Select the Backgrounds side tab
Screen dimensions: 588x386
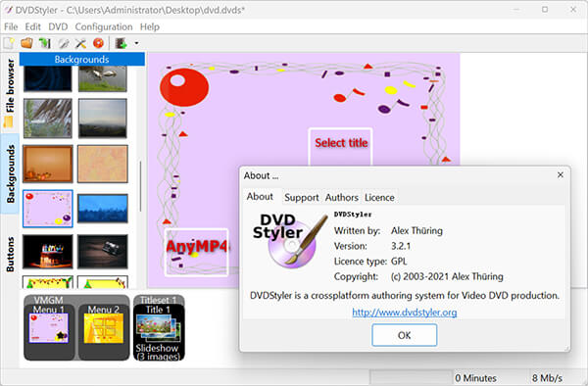(10, 173)
